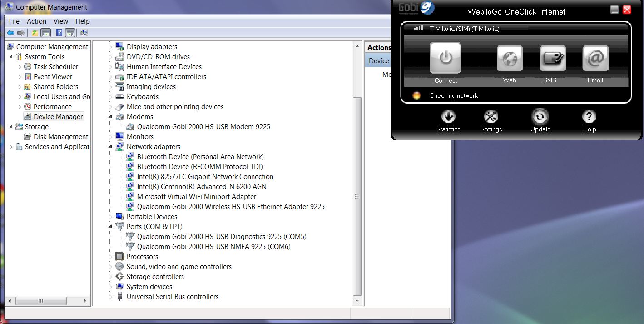The width and height of the screenshot is (644, 324).
Task: Minimize the WebToGo OneClick Internet window
Action: coord(614,10)
